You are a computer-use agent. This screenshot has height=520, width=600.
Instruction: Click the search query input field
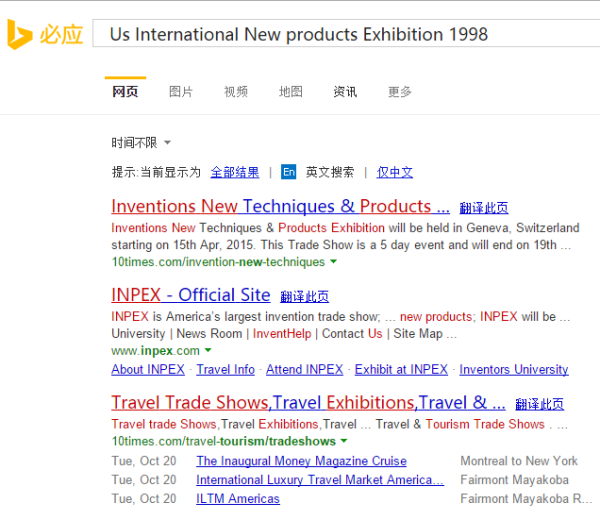point(340,35)
